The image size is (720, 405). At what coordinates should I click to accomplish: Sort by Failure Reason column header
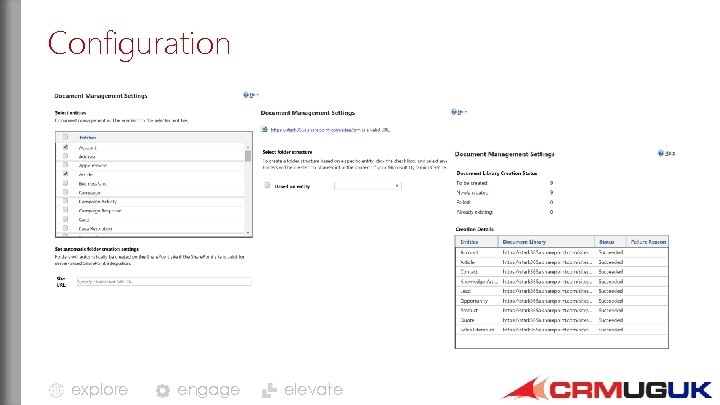coord(648,242)
